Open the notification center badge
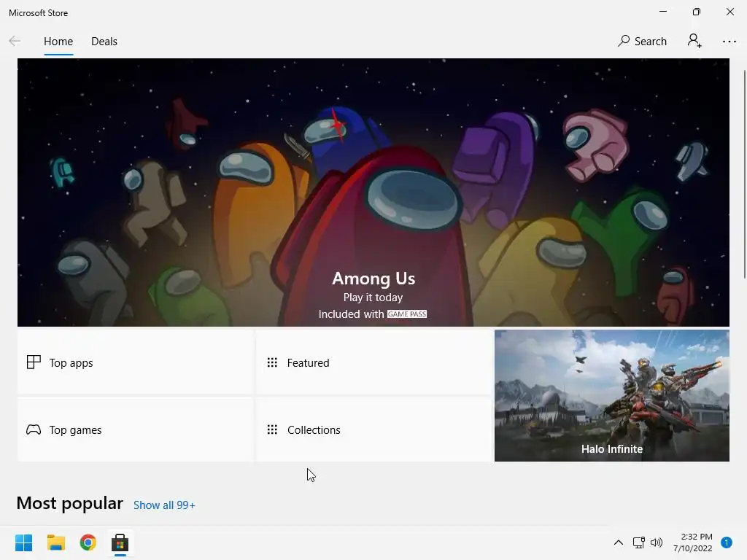Viewport: 747px width, 560px height. [x=727, y=542]
